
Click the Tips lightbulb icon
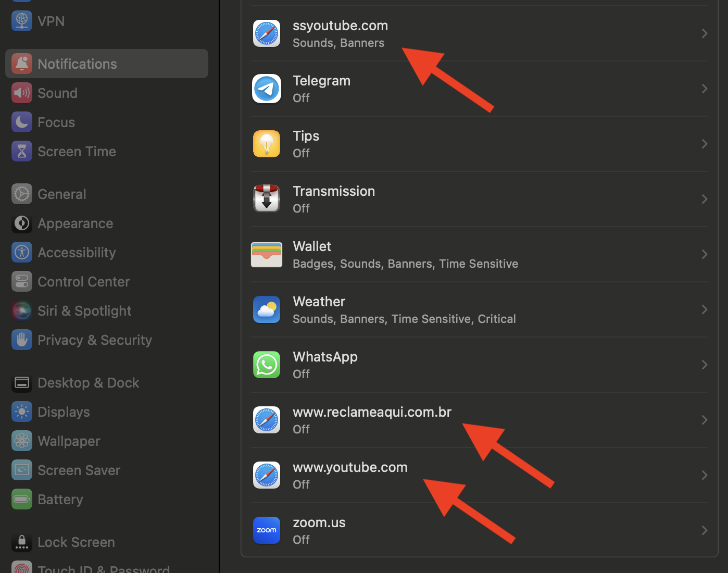click(x=267, y=144)
